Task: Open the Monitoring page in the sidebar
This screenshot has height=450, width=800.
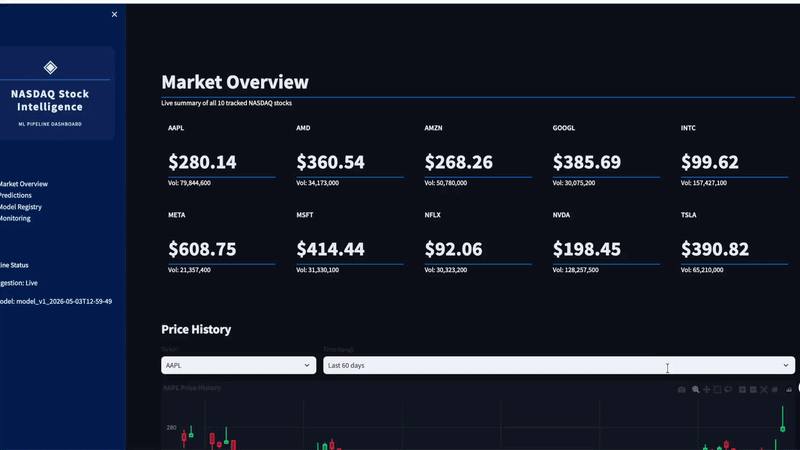Action: tap(15, 218)
